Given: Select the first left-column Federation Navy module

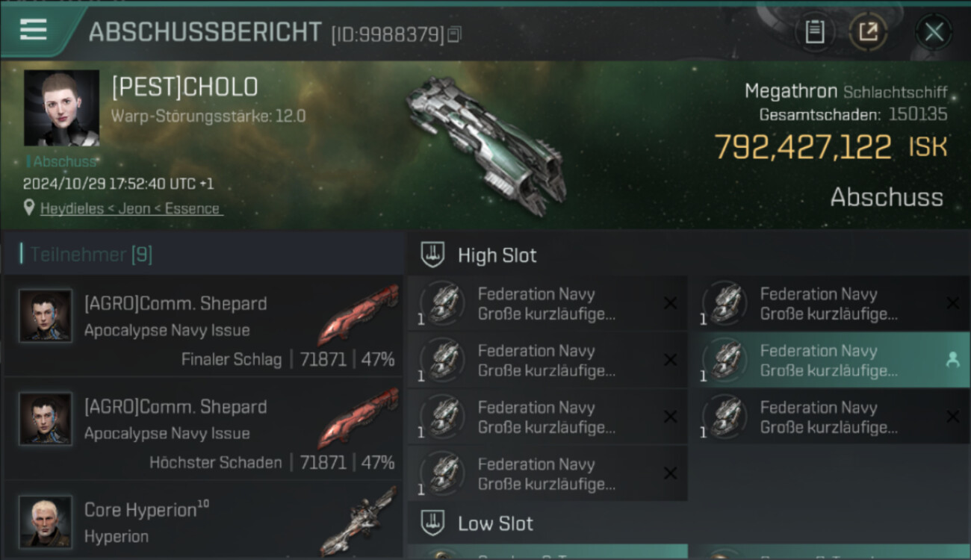Looking at the screenshot, I should [547, 303].
